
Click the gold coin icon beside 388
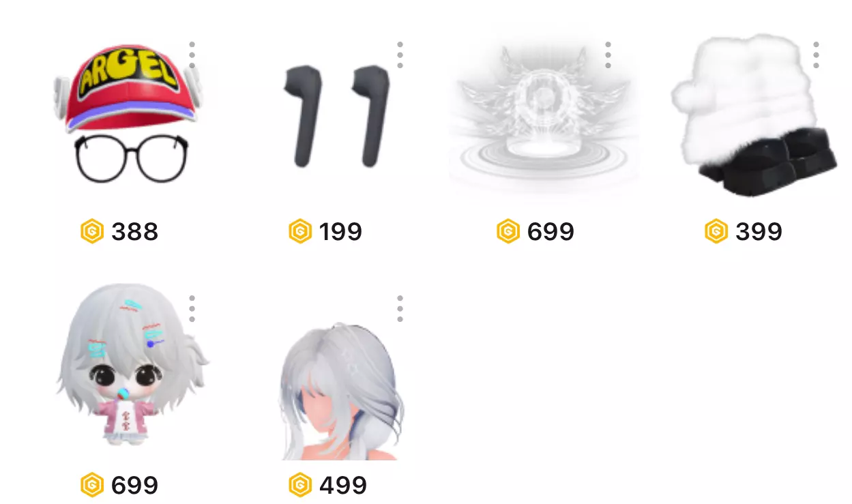coord(92,231)
